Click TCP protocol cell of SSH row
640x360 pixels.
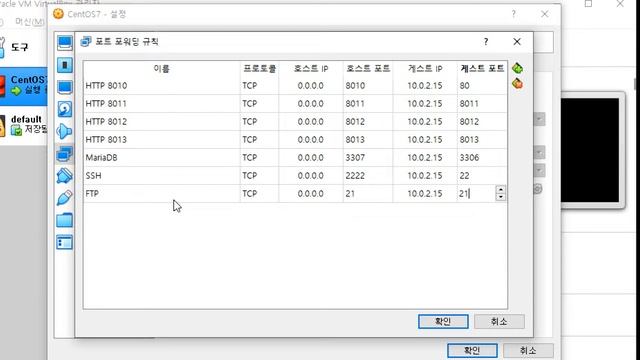click(x=260, y=176)
